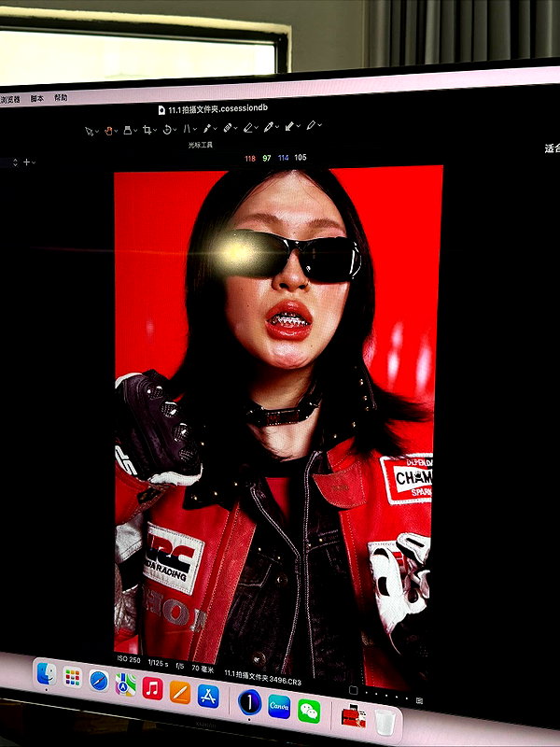The width and height of the screenshot is (560, 747).
Task: Open the 帮助 menu
Action: pos(61,98)
